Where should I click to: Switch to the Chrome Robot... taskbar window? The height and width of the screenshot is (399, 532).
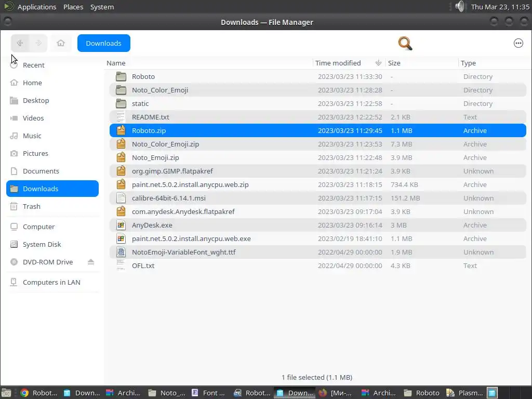39,393
